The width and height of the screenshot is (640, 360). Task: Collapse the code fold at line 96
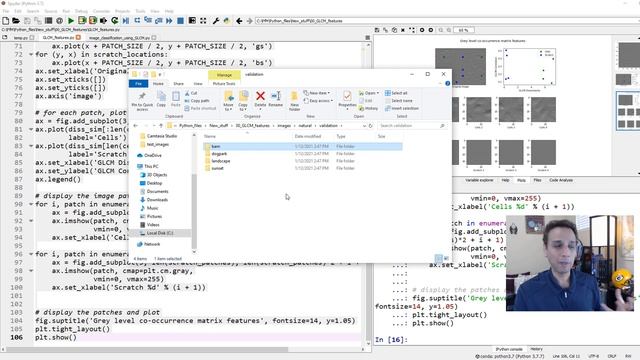(x=31, y=254)
